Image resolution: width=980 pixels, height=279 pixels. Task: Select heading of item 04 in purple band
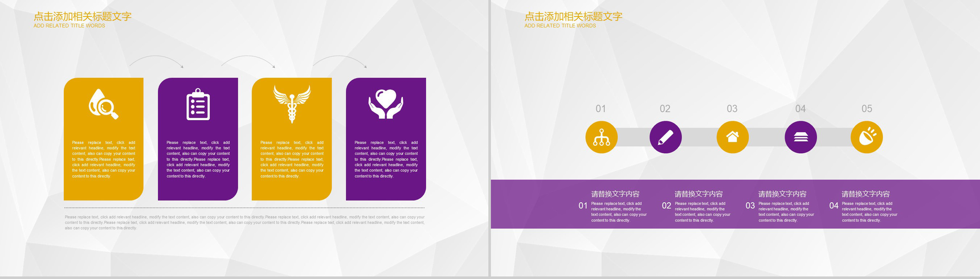[866, 194]
